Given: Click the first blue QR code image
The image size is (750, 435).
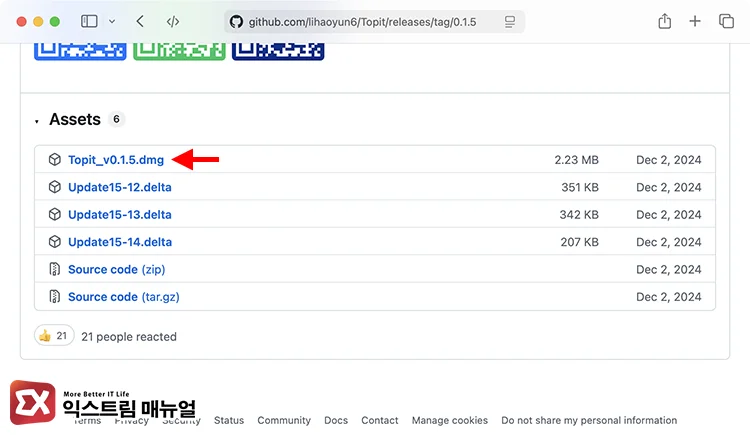Looking at the screenshot, I should point(80,49).
